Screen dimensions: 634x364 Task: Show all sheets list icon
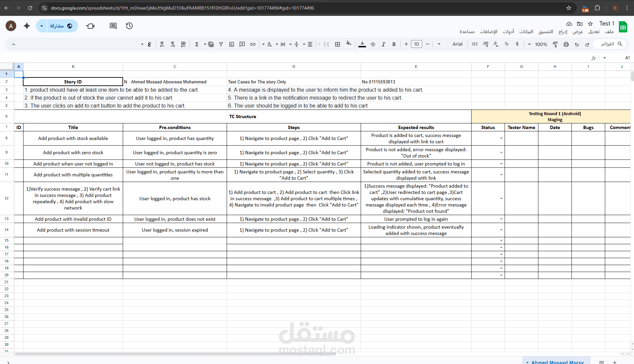(x=602, y=362)
